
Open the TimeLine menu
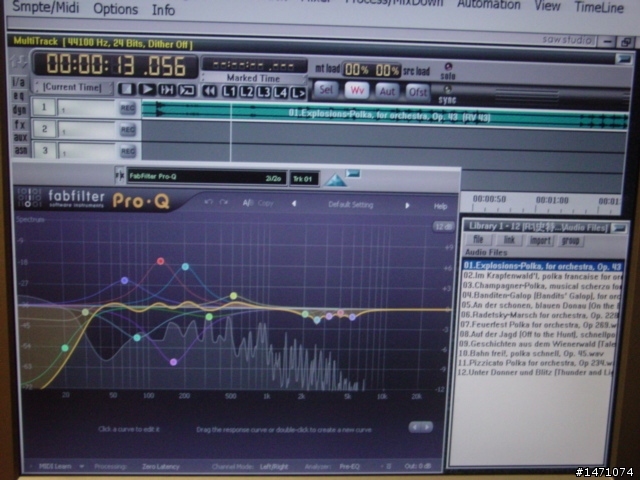[599, 7]
